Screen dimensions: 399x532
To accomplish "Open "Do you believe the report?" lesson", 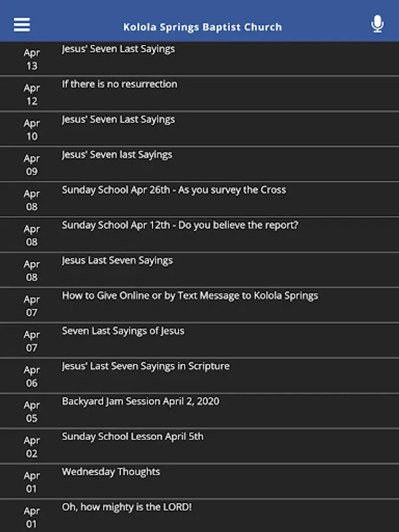I will click(180, 225).
